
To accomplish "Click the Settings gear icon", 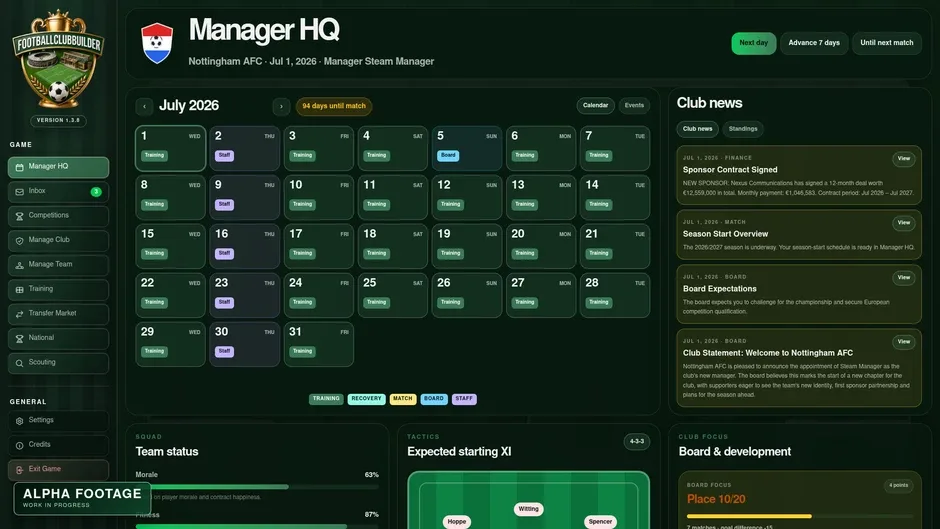I will point(19,421).
